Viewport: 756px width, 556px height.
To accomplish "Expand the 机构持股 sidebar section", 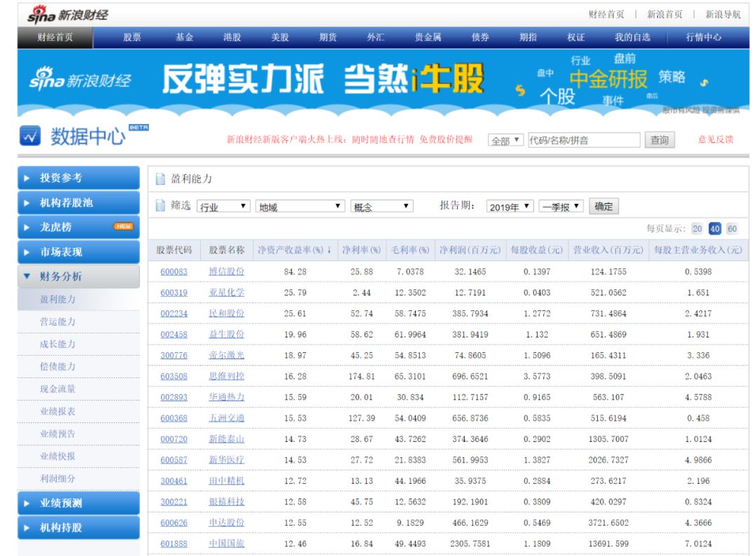I will 78,527.
